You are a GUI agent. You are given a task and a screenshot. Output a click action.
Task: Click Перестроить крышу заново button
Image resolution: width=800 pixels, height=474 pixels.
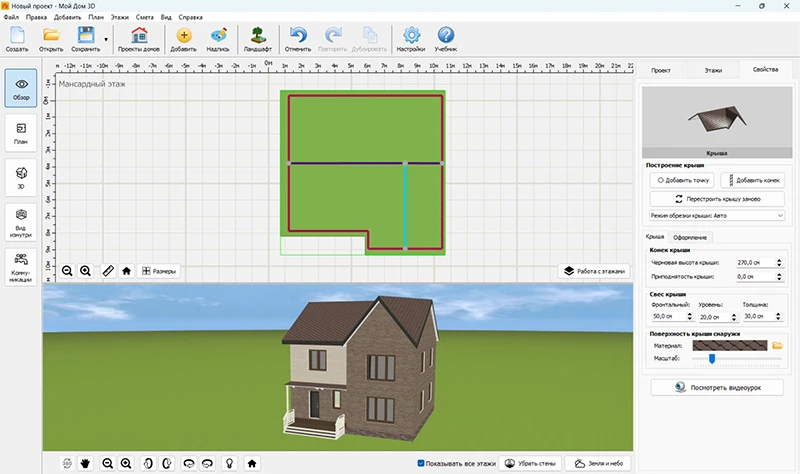pos(716,199)
